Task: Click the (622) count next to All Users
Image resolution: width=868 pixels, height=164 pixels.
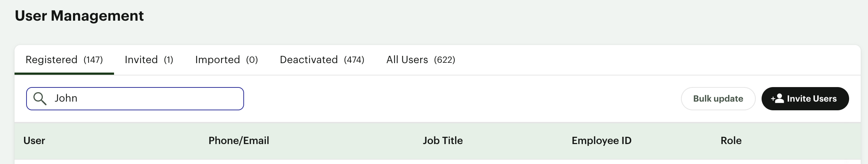Action: coord(445,60)
